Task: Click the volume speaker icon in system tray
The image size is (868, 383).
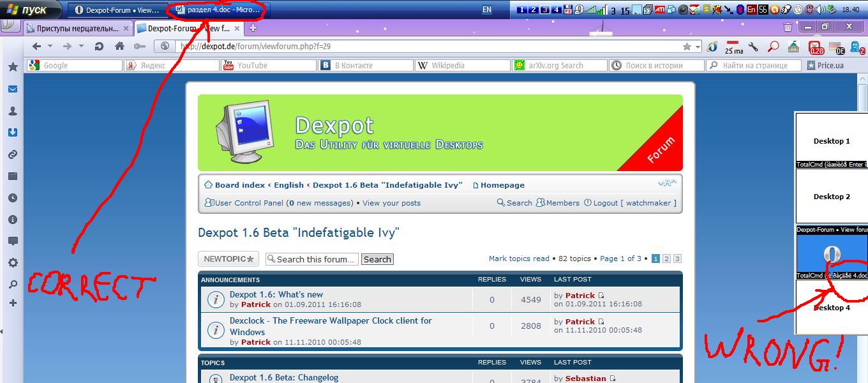Action: (820, 10)
